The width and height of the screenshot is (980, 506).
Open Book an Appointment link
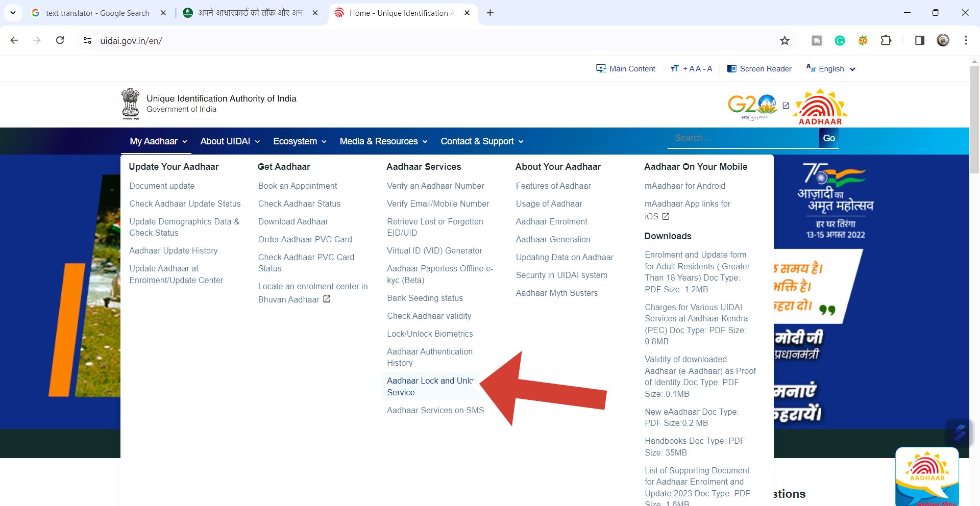point(298,186)
